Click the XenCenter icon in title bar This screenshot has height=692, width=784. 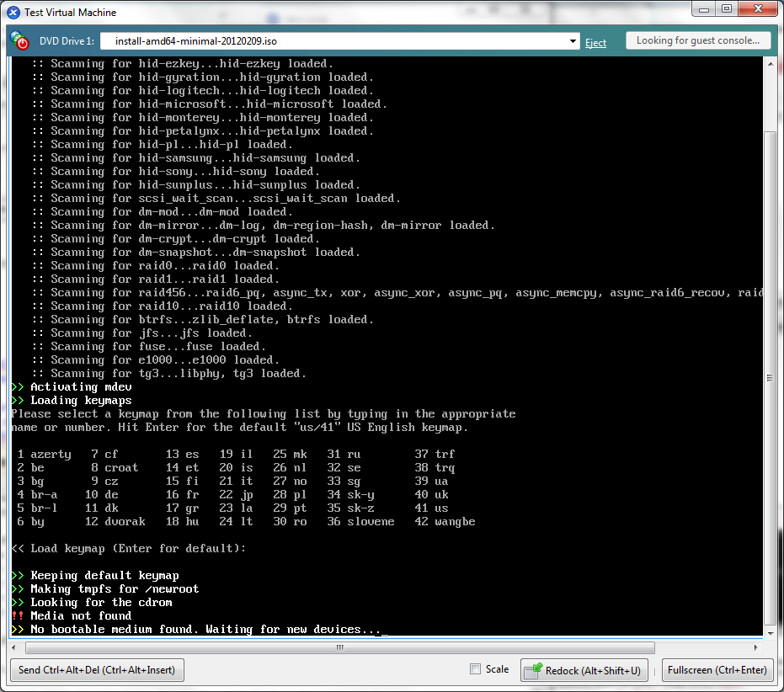13,12
